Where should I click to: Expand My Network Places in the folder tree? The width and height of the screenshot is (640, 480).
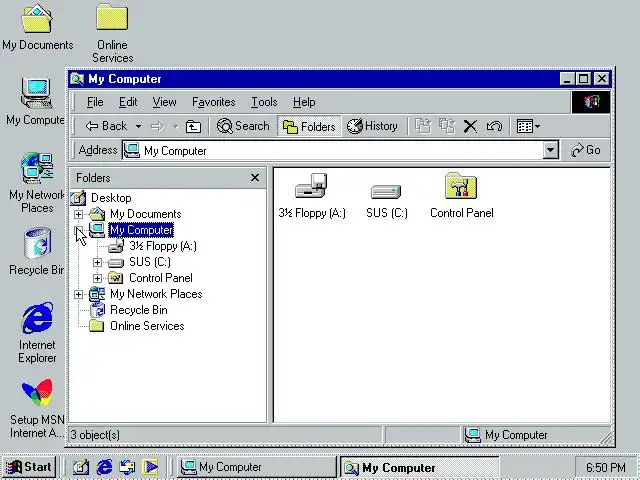(x=78, y=294)
